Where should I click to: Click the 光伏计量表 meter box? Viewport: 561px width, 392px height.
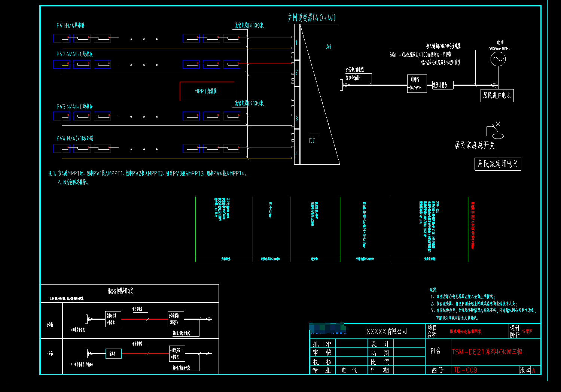443,85
